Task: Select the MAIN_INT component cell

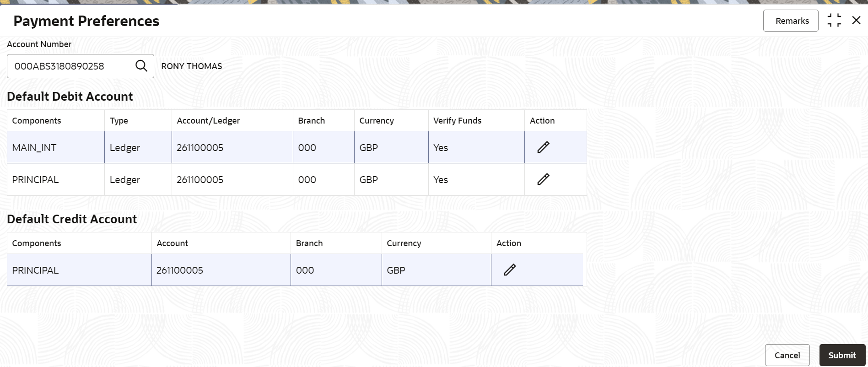Action: pyautogui.click(x=34, y=148)
